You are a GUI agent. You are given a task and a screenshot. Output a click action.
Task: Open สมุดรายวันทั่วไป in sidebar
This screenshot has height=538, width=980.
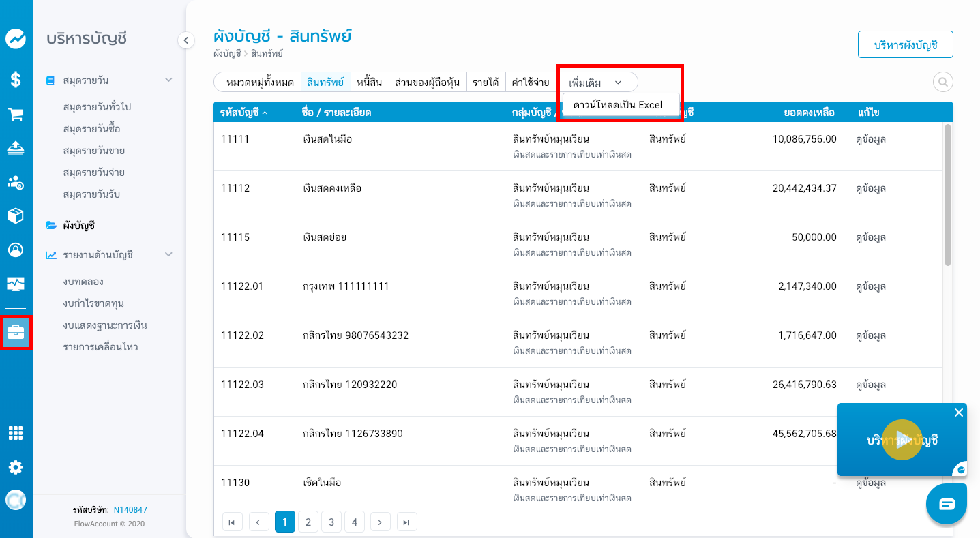click(97, 107)
